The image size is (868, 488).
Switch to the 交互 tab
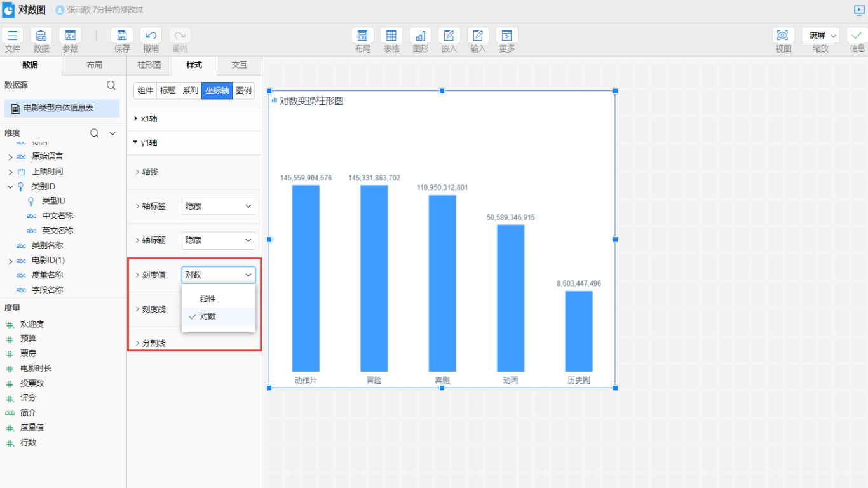tap(239, 65)
